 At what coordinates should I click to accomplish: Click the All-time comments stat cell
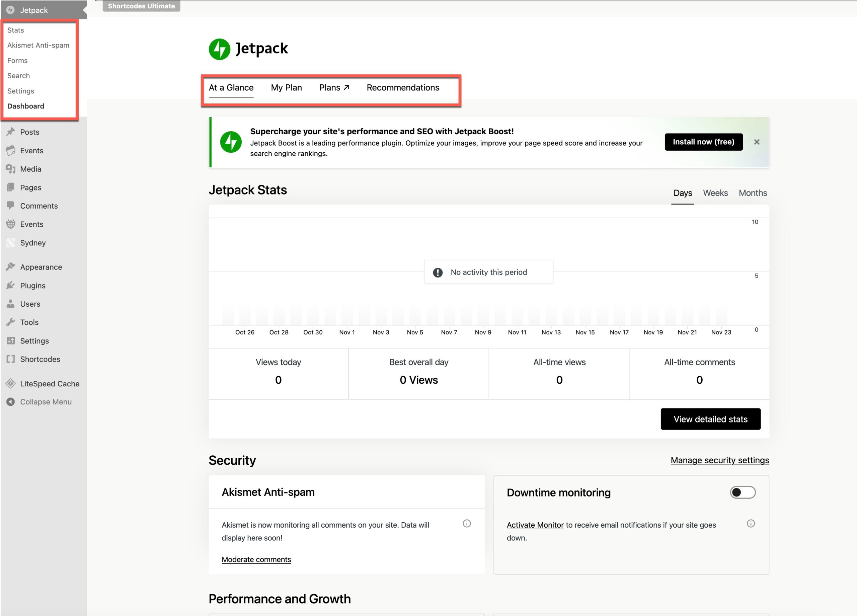[699, 373]
